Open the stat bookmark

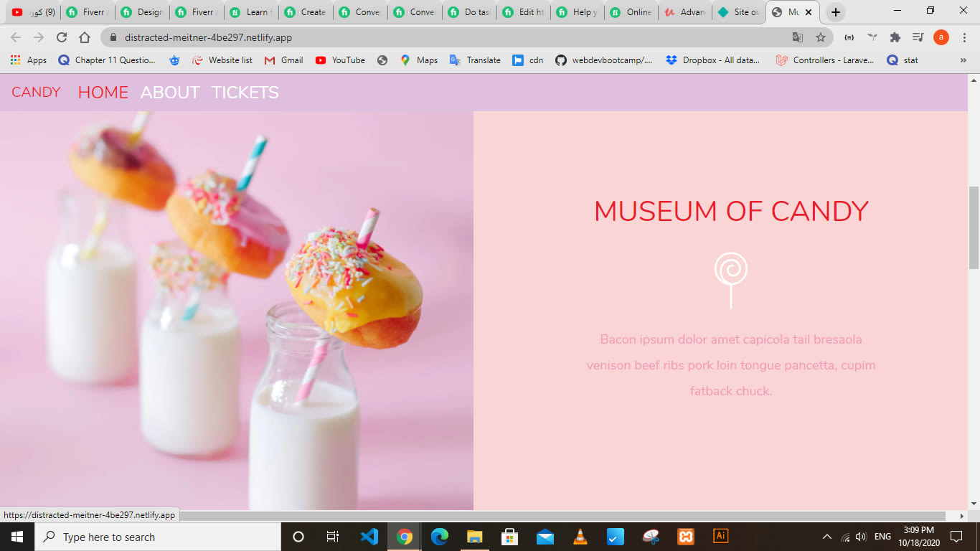(903, 60)
